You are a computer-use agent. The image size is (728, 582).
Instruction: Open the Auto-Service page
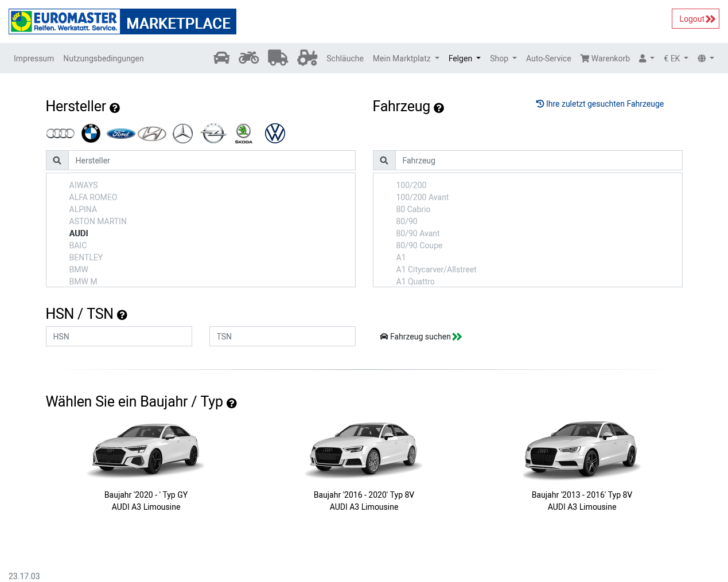tap(548, 58)
